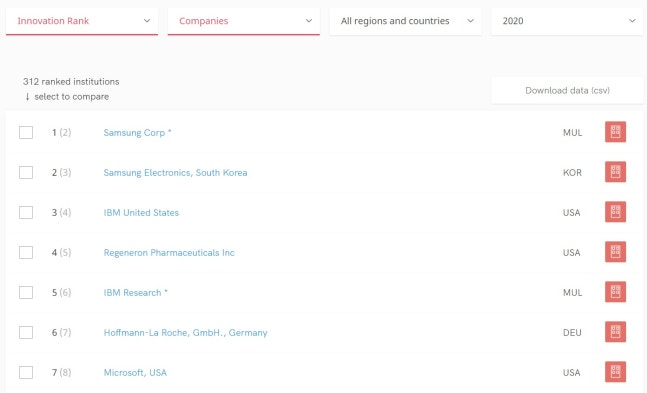647x393 pixels.
Task: Tick the Regeneron Pharmaceuticals Inc checkbox
Action: pyautogui.click(x=26, y=253)
